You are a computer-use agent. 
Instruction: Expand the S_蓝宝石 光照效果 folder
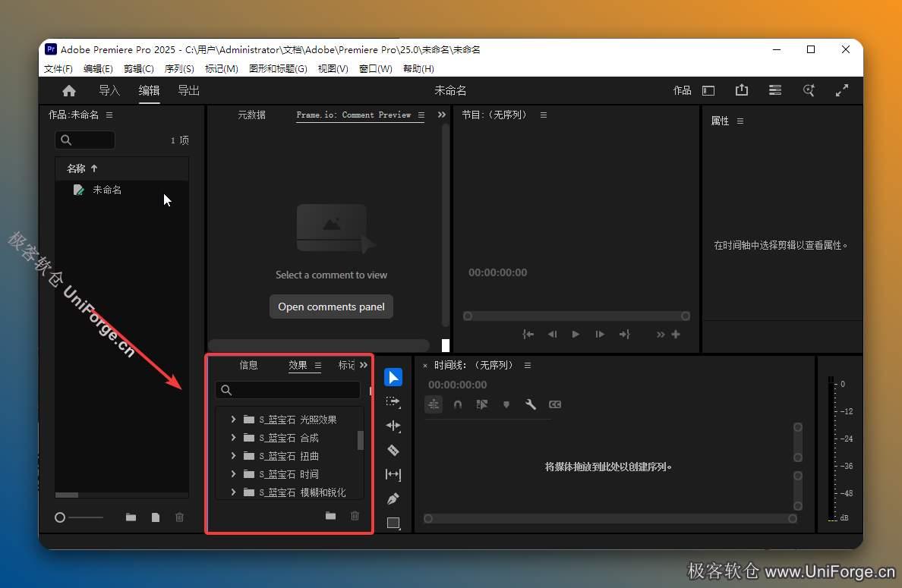click(x=233, y=420)
